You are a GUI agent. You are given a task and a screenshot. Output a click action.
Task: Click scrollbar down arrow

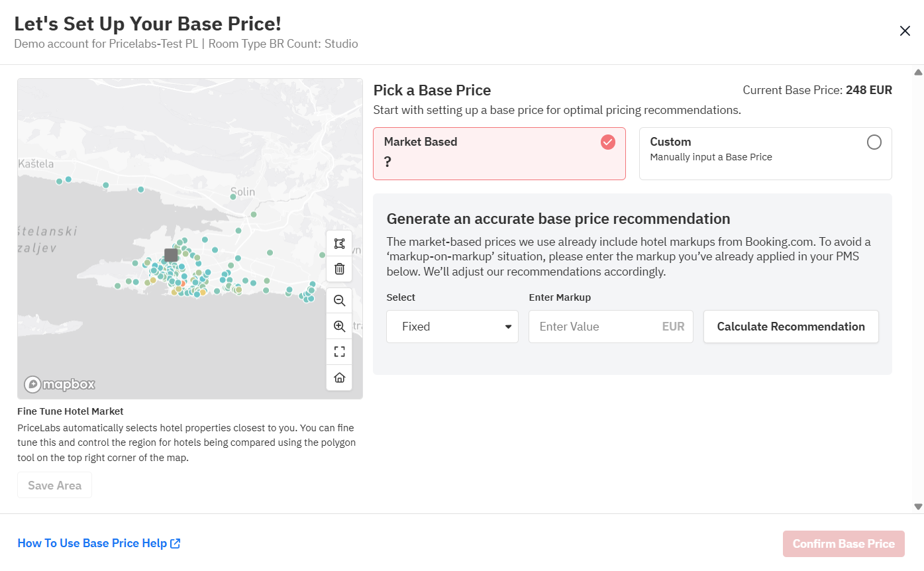(918, 507)
